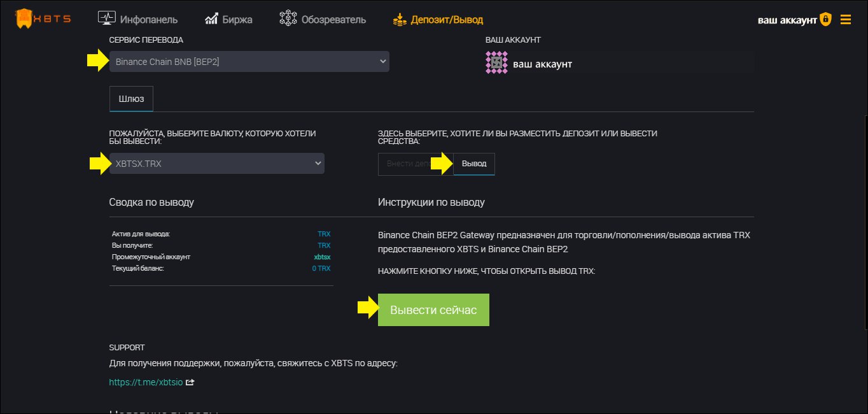Click the 0 TRX current balance value
The width and height of the screenshot is (868, 414).
click(321, 268)
